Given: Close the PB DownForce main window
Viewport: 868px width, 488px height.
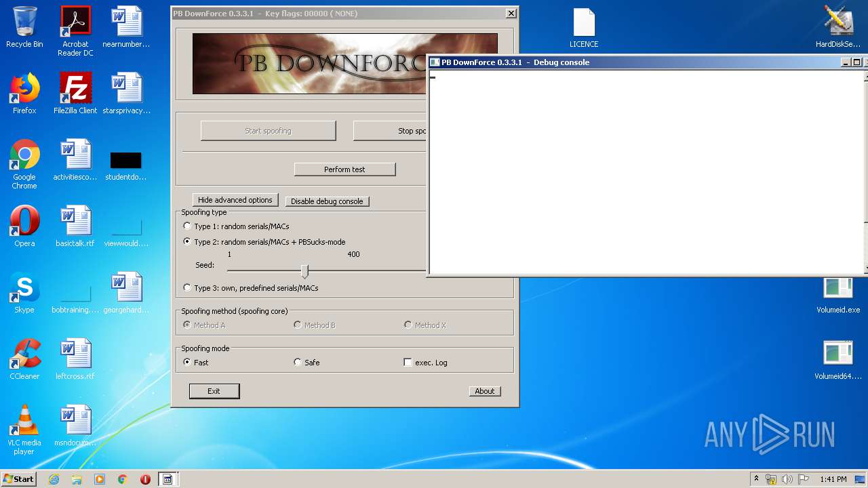Looking at the screenshot, I should click(x=511, y=14).
